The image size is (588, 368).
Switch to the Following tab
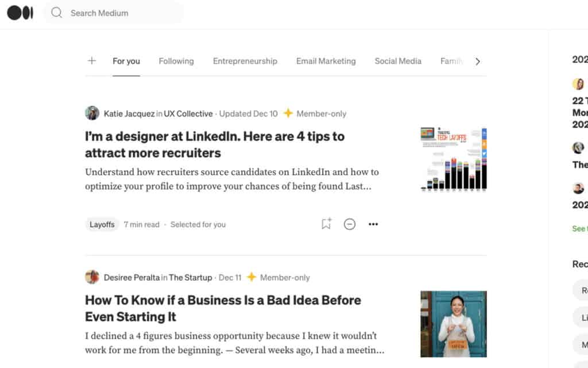[x=176, y=61]
